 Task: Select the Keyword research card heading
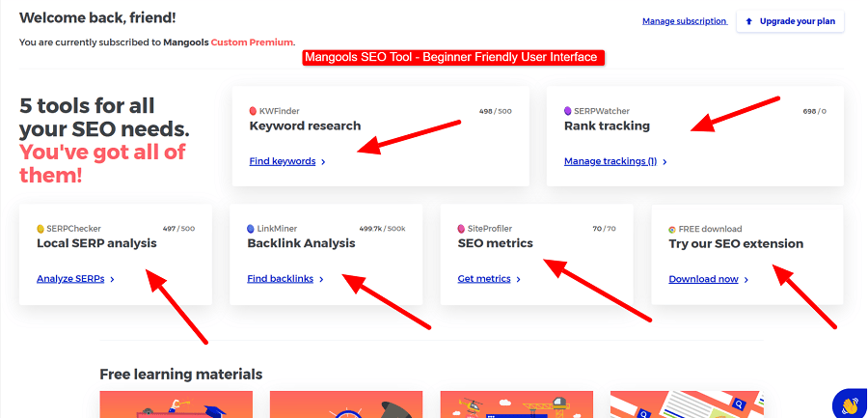point(305,125)
